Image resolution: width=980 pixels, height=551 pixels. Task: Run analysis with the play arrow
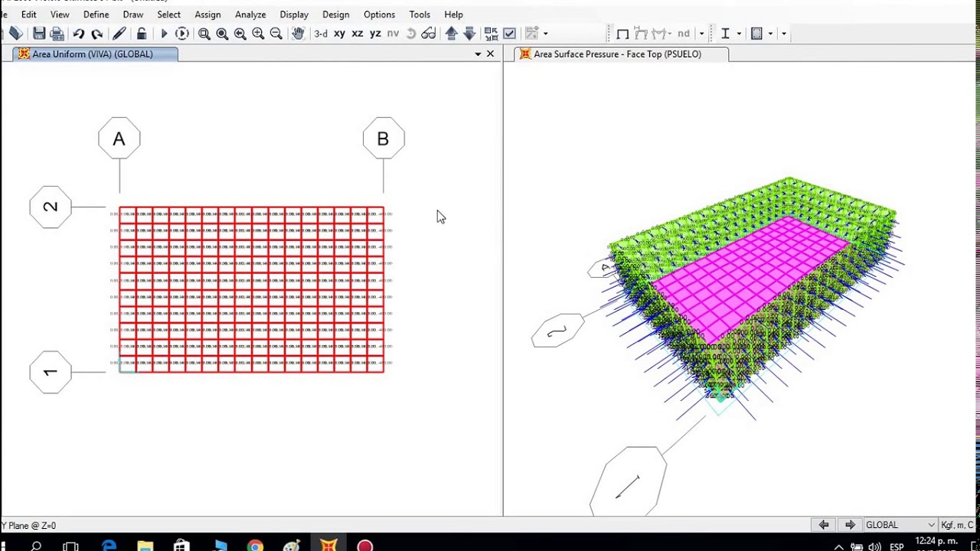point(163,34)
